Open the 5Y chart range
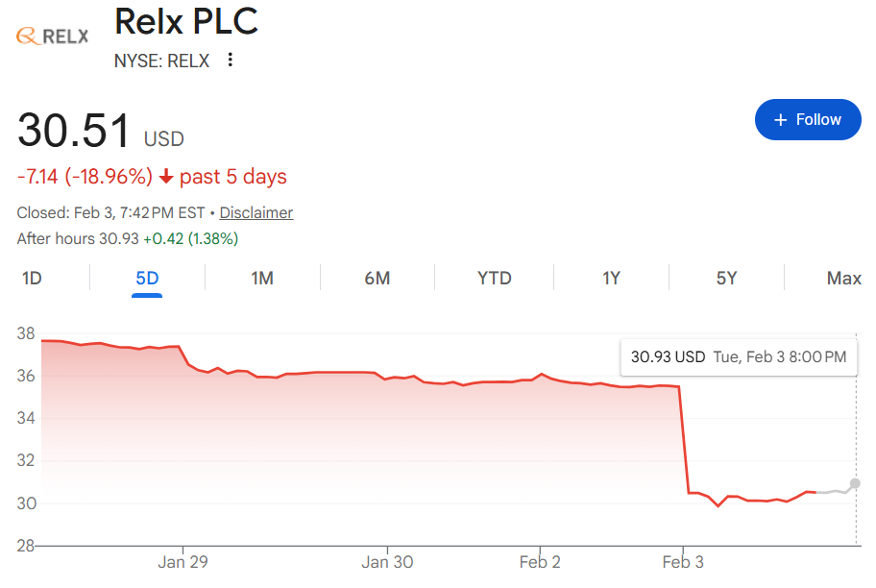This screenshot has height=588, width=876. click(x=726, y=279)
